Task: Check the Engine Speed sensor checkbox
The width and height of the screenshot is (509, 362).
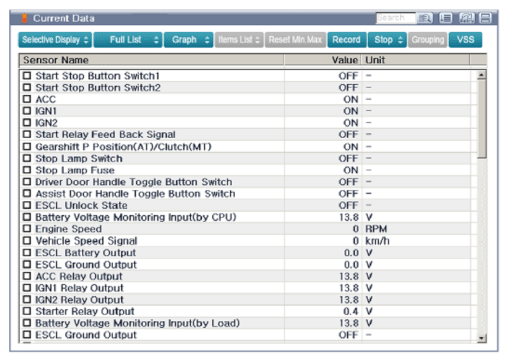Action: click(27, 229)
